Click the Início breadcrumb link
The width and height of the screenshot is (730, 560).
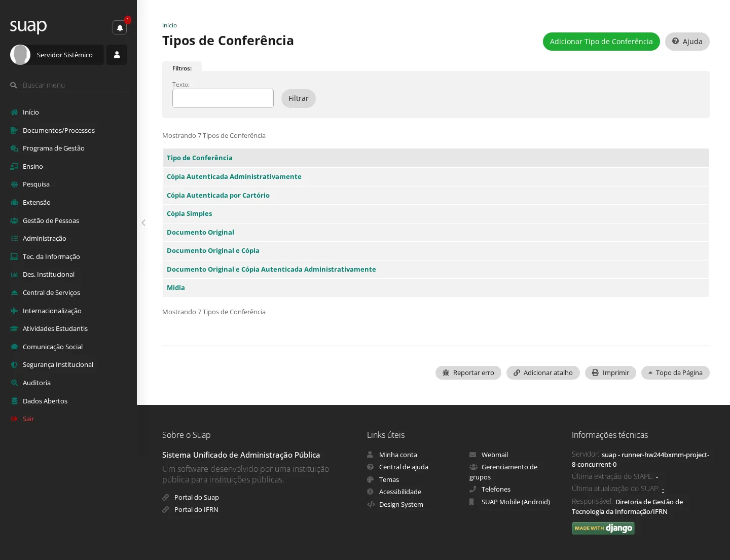click(169, 25)
